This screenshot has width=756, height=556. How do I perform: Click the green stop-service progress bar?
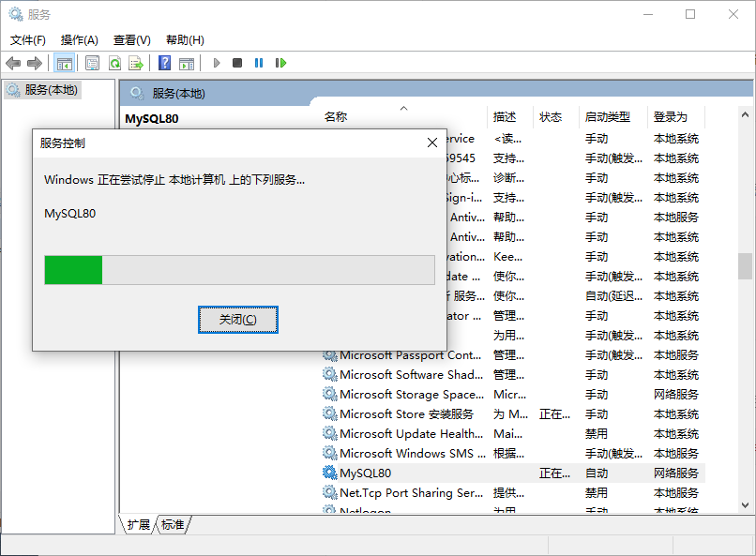point(239,270)
